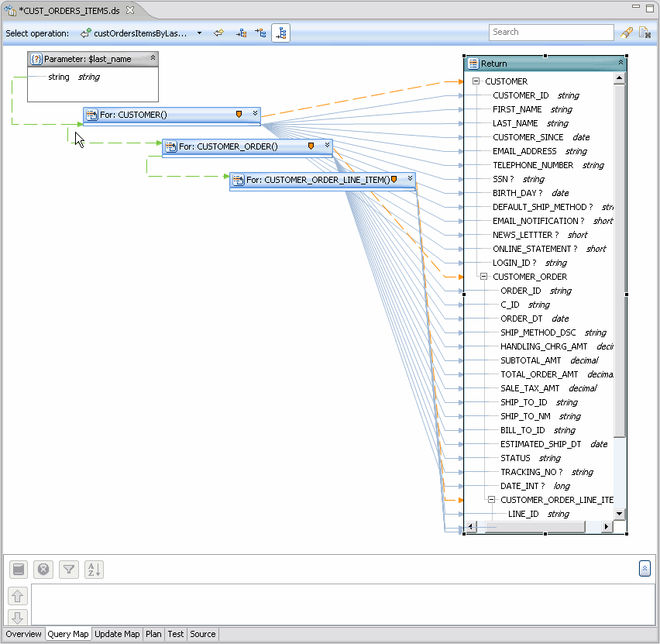Switch to the Update Map tab

click(117, 634)
